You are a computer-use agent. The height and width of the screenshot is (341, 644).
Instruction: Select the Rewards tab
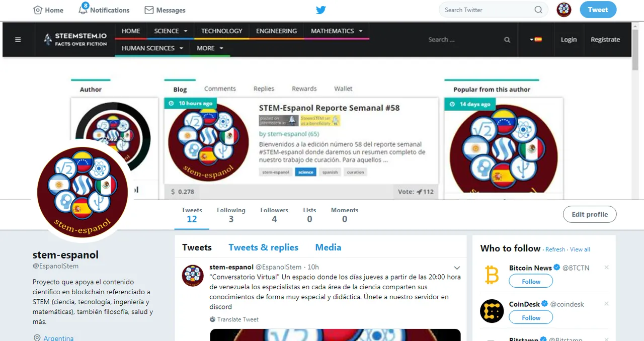pos(304,89)
